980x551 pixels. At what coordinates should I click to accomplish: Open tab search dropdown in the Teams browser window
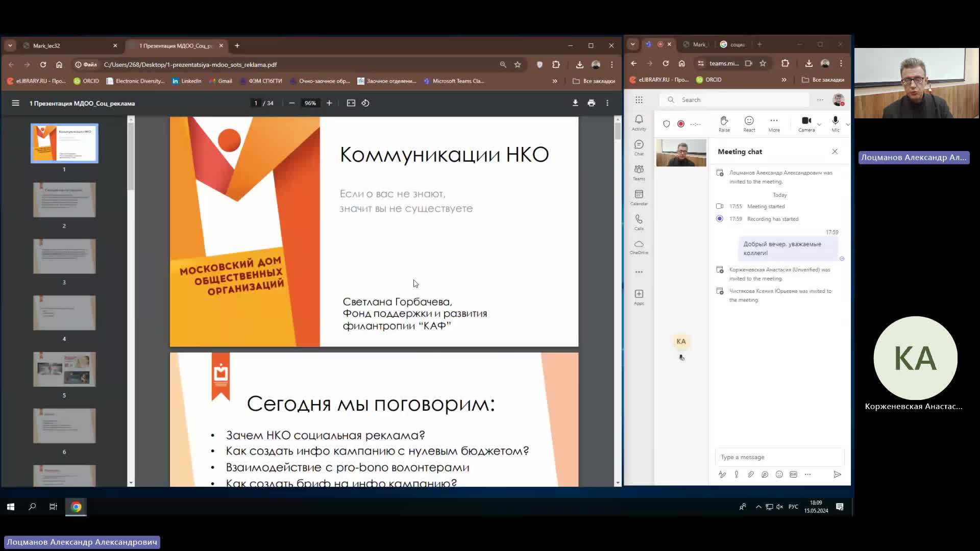point(633,44)
